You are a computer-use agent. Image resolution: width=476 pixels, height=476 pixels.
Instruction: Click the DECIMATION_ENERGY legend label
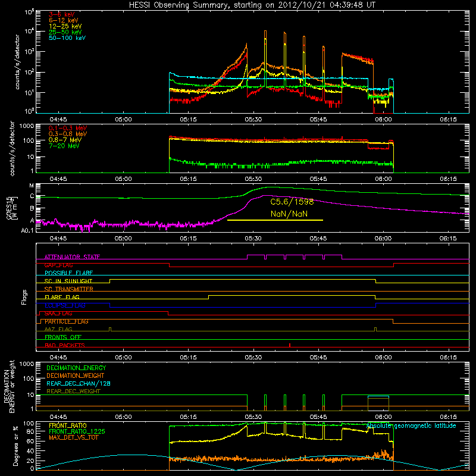coord(76,368)
